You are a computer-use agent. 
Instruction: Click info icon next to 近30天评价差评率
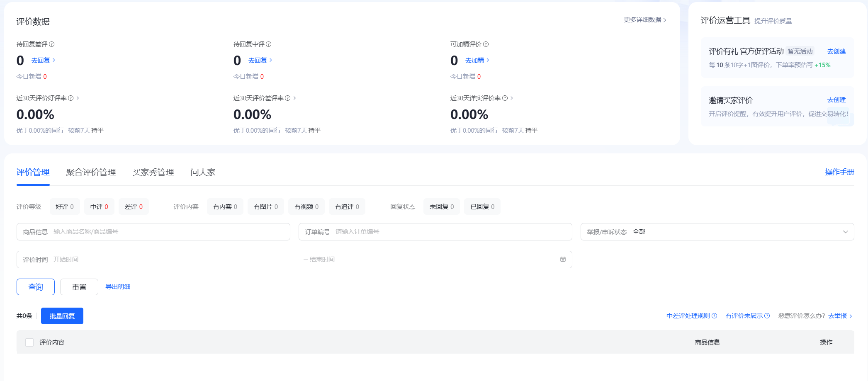coord(288,98)
